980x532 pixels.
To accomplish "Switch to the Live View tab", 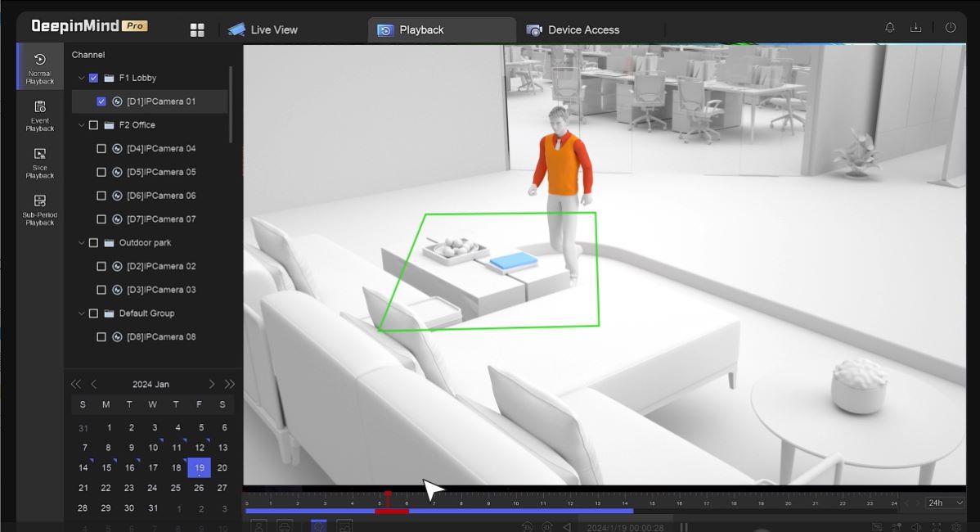I will click(x=263, y=30).
